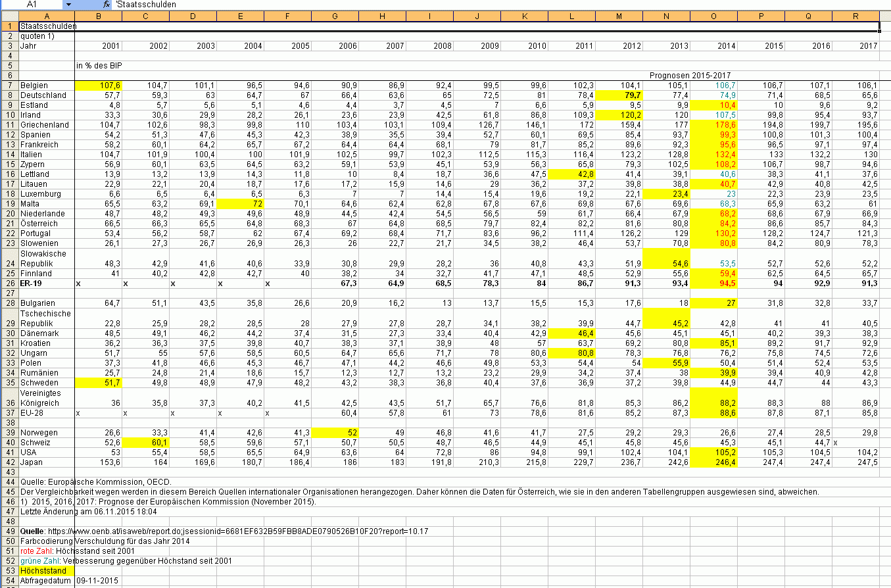Select the yellow Höchststand legend cell
Viewport: 891px width, 588px height.
click(x=47, y=571)
